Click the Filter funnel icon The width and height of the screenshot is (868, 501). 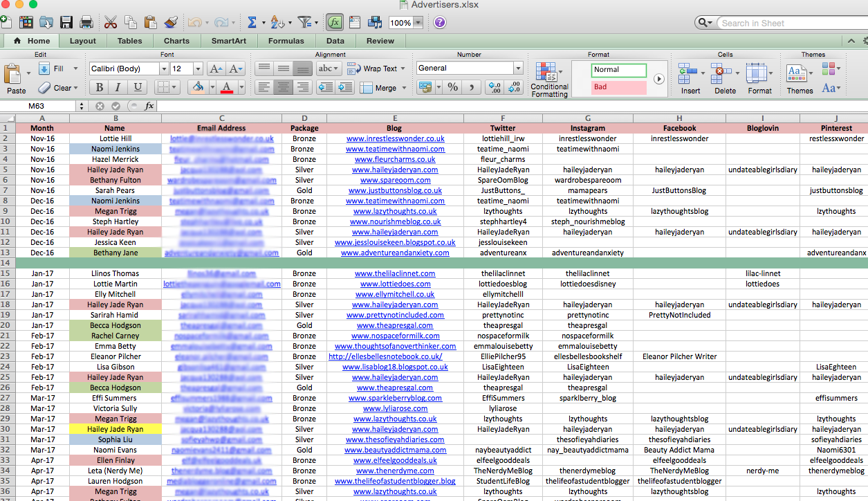click(x=304, y=22)
